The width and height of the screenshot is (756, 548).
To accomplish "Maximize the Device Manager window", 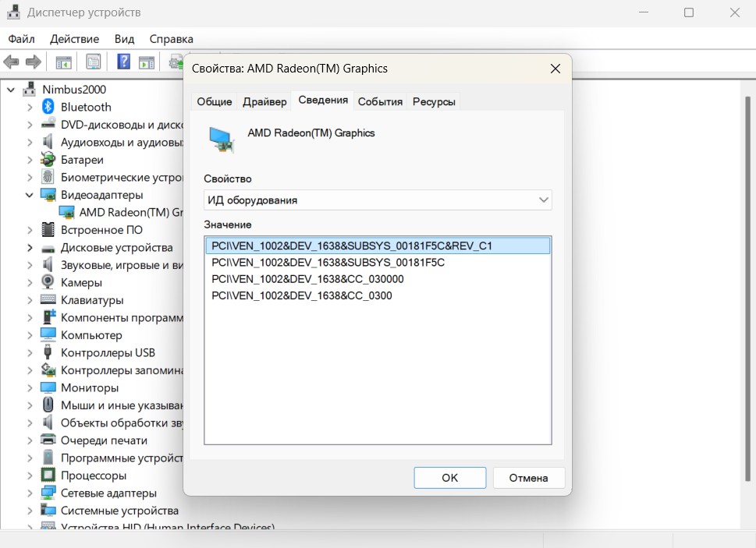I will [x=688, y=12].
